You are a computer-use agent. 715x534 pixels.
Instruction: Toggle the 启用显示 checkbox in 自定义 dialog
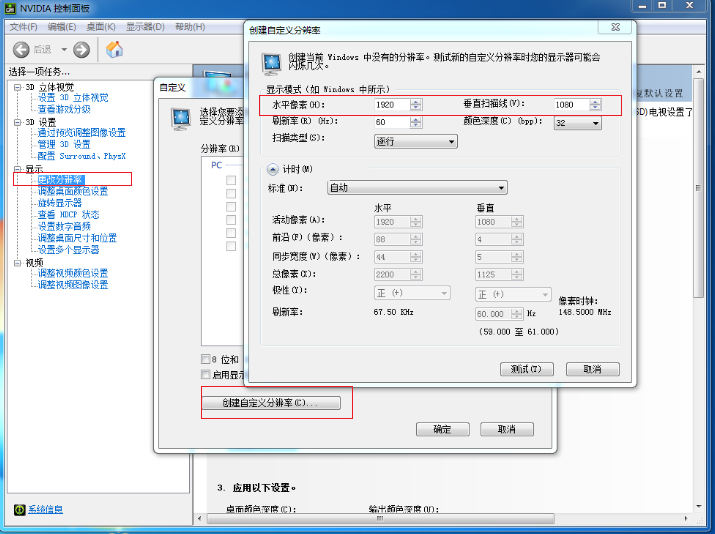pyautogui.click(x=206, y=374)
